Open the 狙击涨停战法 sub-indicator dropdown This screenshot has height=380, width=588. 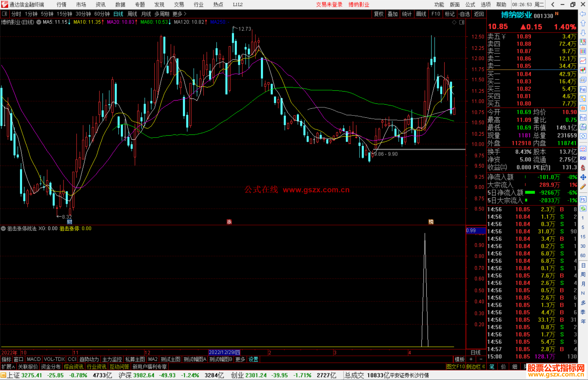(x=3, y=229)
